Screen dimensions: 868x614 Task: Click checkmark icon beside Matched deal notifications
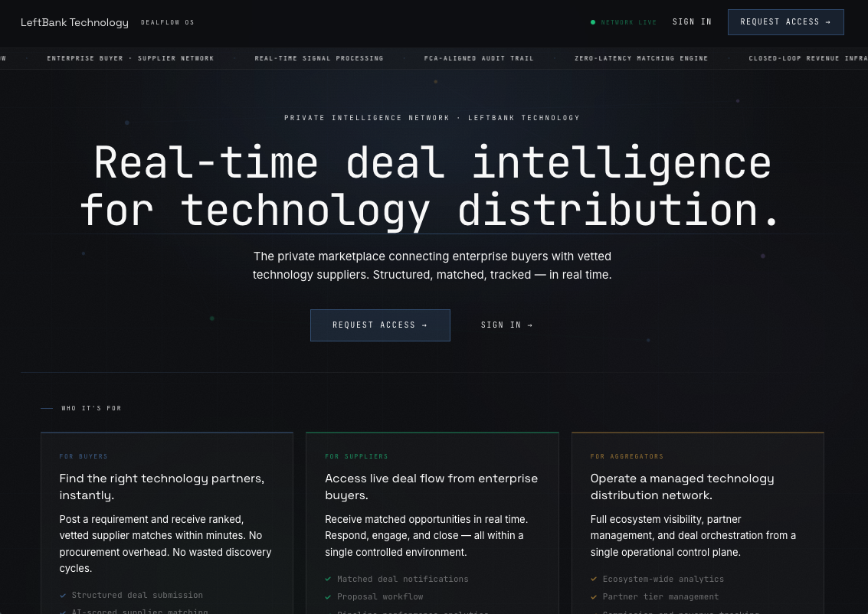pyautogui.click(x=328, y=579)
